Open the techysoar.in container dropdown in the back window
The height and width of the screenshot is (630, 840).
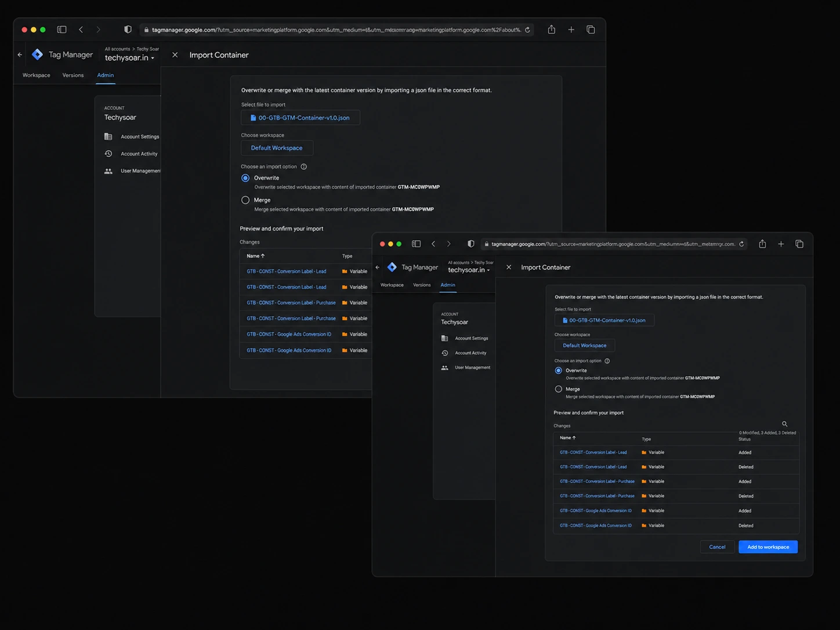pyautogui.click(x=130, y=58)
